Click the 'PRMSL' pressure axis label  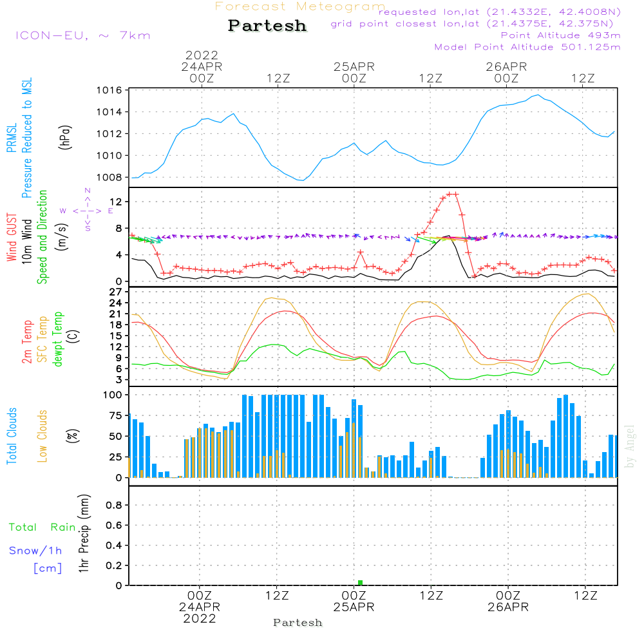click(x=12, y=137)
